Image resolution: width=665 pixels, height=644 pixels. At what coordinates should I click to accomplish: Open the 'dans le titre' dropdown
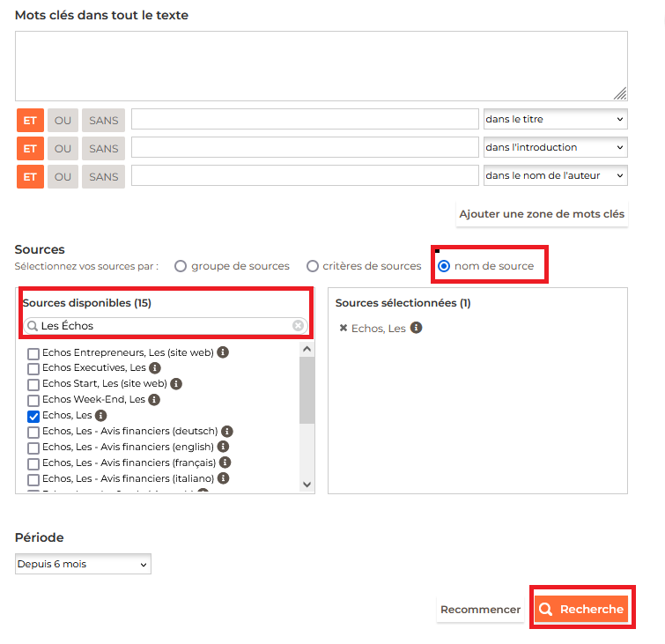pos(555,120)
